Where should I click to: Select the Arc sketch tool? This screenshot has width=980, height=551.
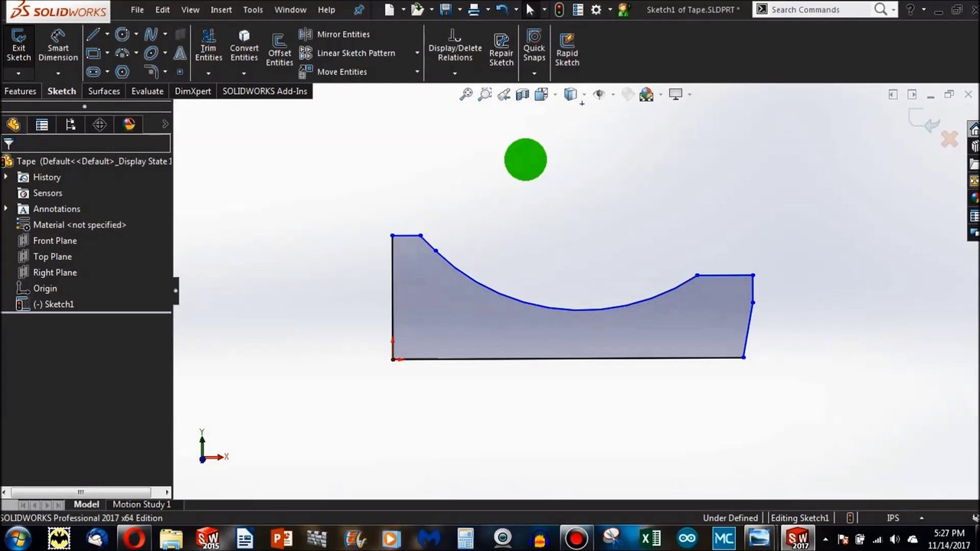[122, 53]
